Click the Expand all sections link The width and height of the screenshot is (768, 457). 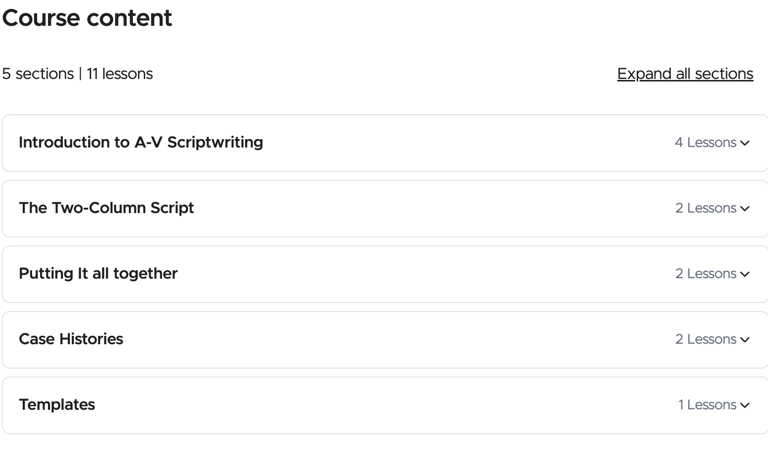[685, 74]
